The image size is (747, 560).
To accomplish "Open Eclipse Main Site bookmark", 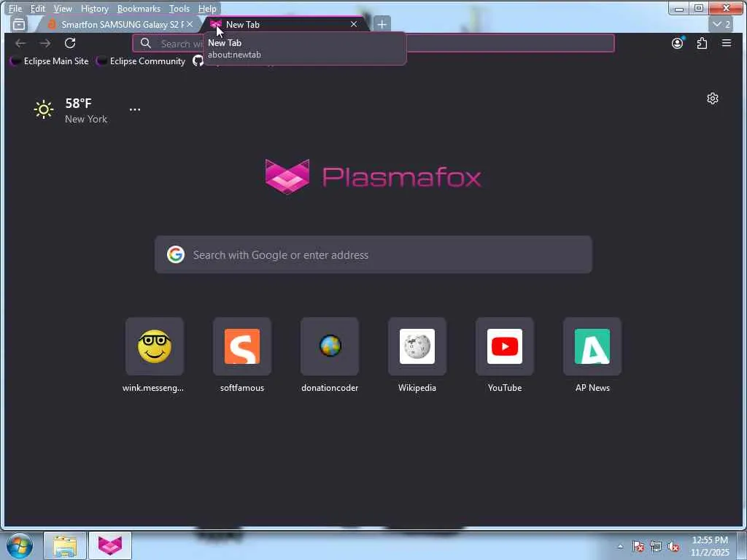I will tap(50, 61).
